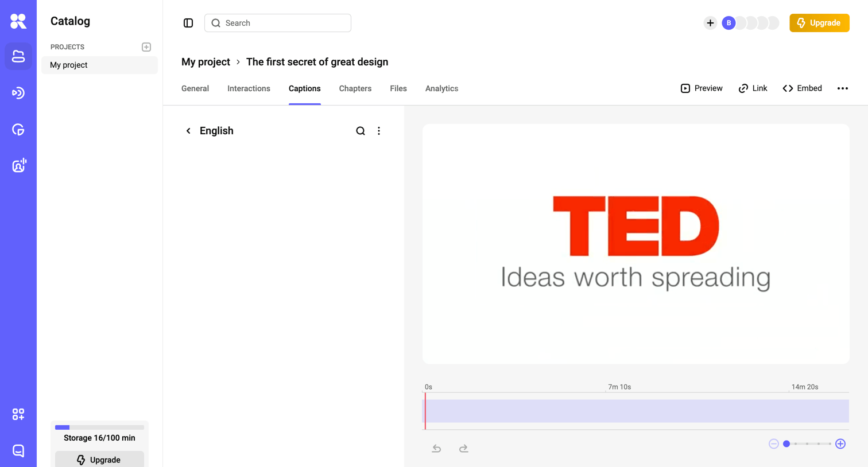Undo the last caption edit
868x467 pixels.
(x=436, y=448)
